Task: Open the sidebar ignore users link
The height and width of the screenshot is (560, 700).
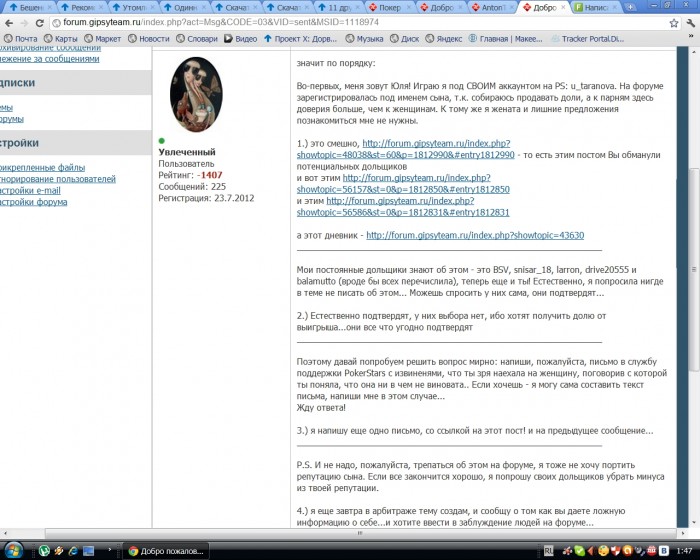Action: pos(58,179)
